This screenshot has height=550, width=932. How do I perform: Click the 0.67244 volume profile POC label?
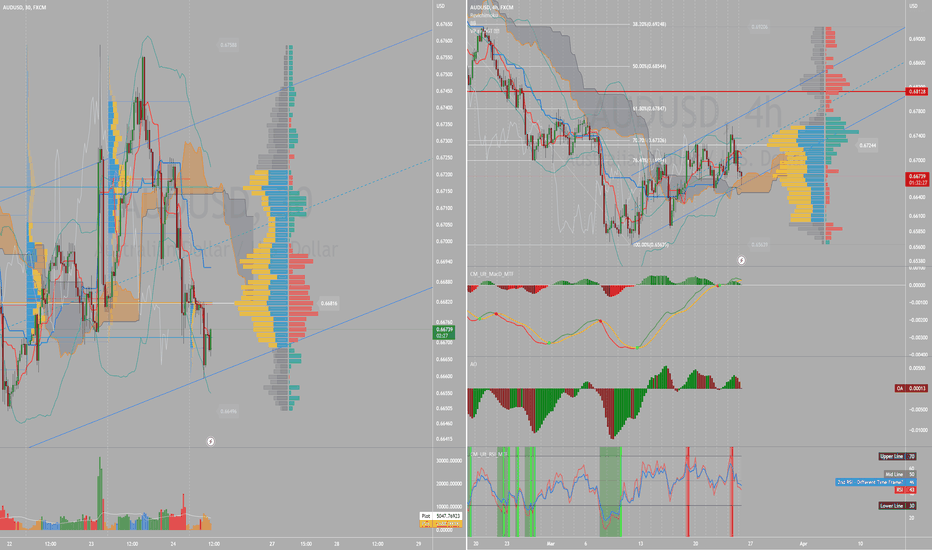(868, 145)
